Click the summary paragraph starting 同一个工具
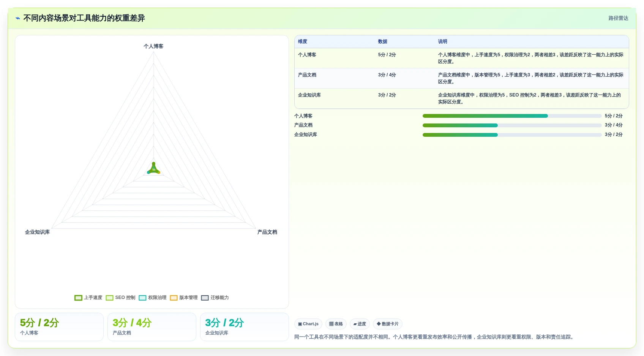 [435, 337]
